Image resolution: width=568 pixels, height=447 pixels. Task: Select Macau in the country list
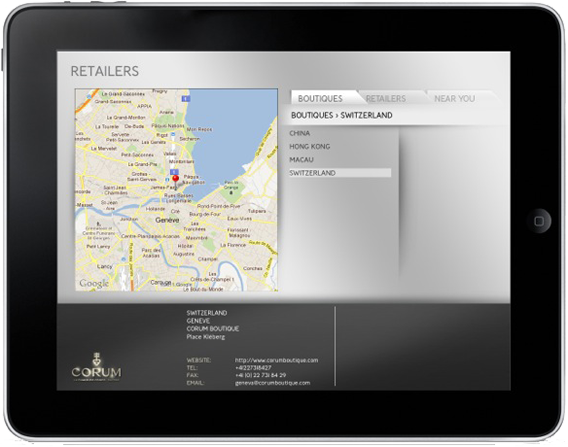coord(301,159)
